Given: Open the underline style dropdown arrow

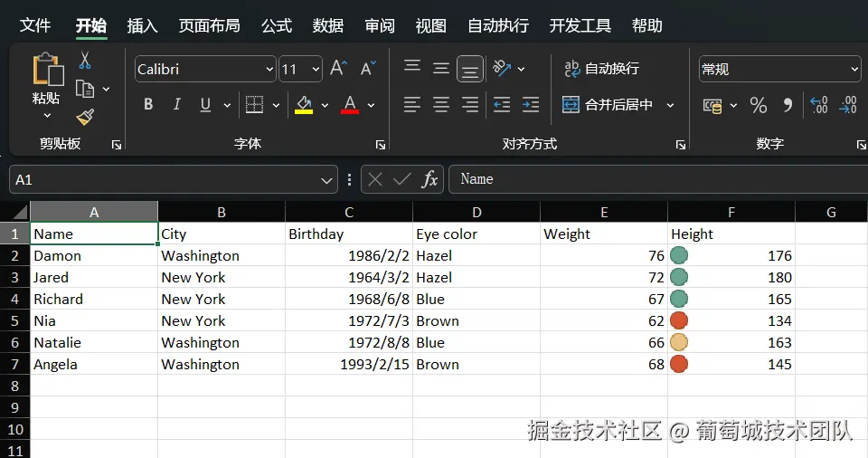Looking at the screenshot, I should coord(227,105).
